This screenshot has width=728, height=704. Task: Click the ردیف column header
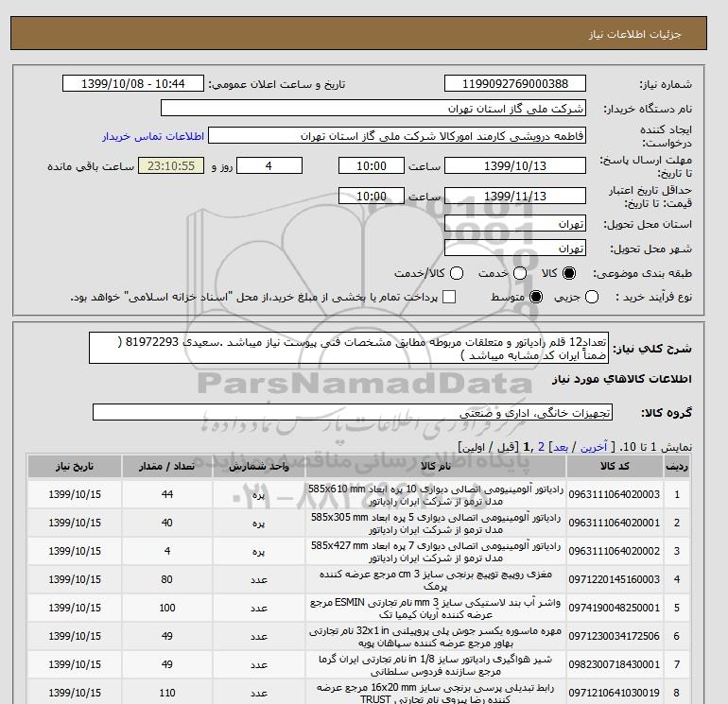(x=676, y=467)
